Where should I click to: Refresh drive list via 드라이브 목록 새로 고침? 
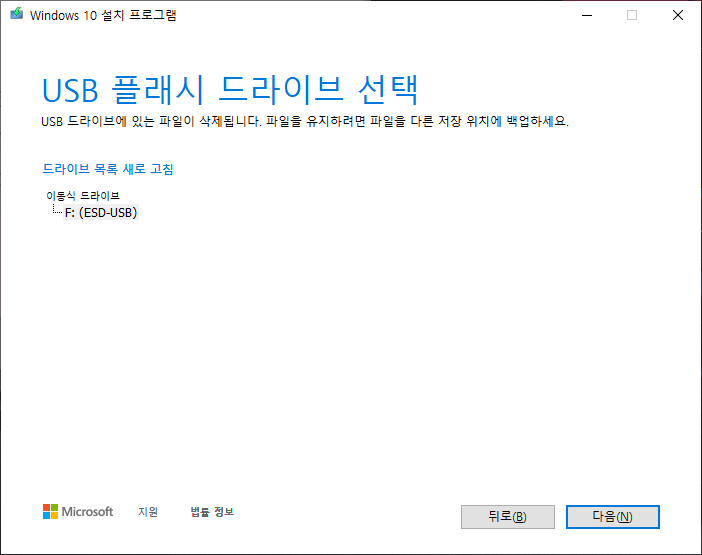107,169
